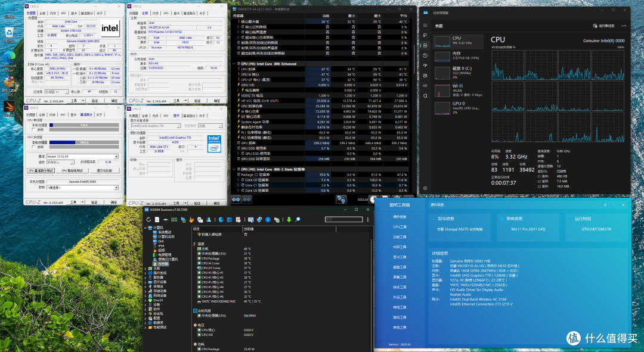
Task: Open App history in Task Manager sidebar
Action: coord(425,55)
